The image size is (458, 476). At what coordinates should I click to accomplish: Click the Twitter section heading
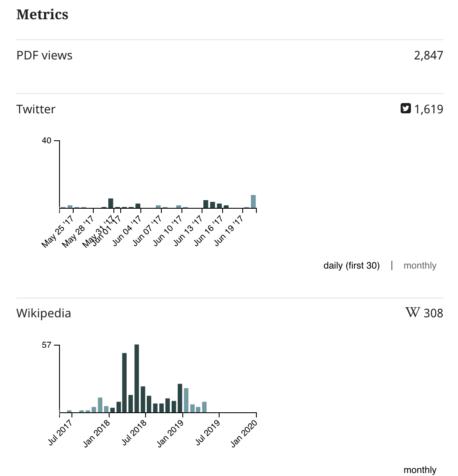36,109
